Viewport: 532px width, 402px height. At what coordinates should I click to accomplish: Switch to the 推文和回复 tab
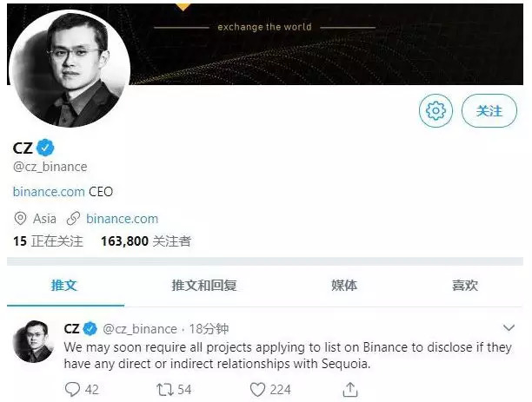(x=204, y=285)
